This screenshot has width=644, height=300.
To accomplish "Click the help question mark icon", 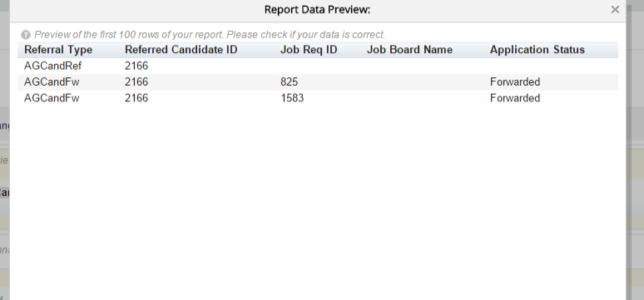I will pos(26,35).
